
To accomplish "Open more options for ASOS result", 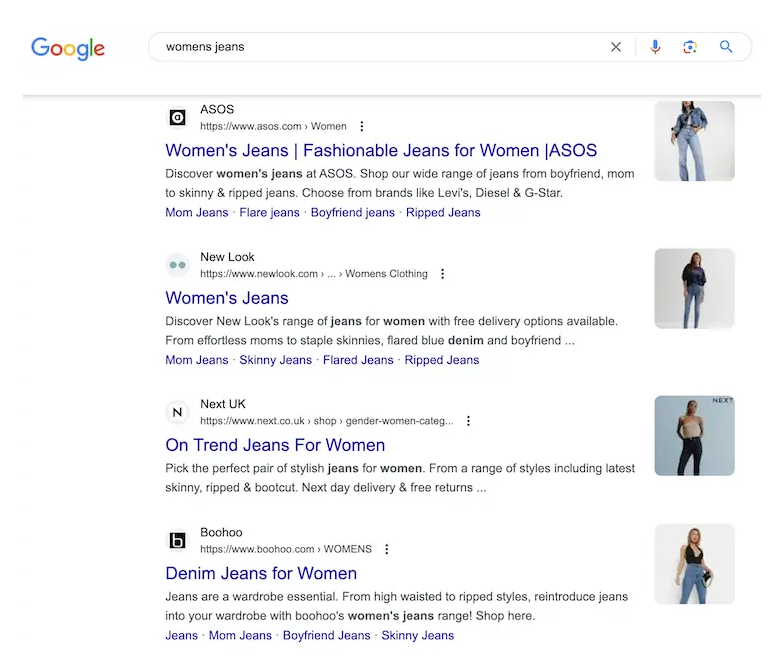I will [x=362, y=127].
